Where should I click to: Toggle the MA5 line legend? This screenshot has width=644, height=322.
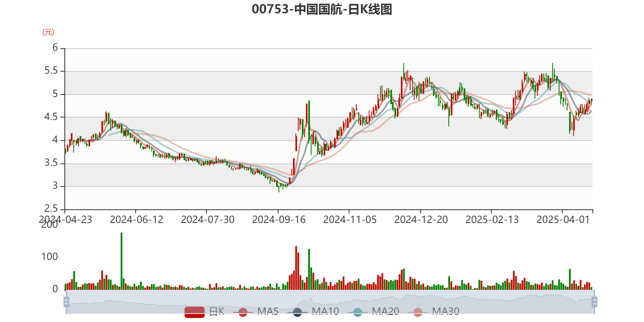pos(256,312)
